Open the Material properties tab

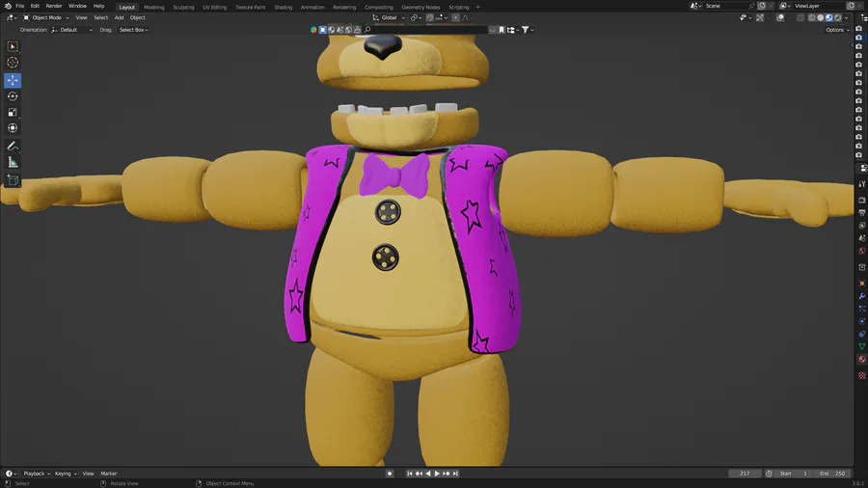point(862,360)
